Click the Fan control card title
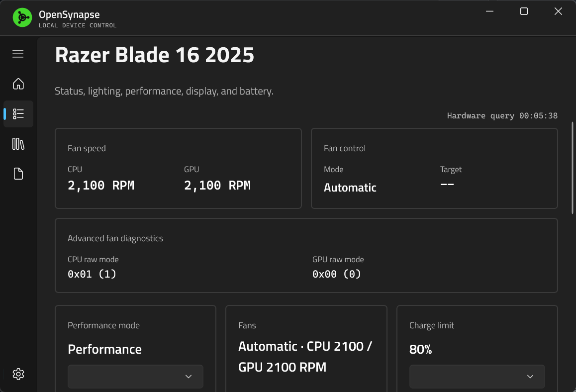 [x=345, y=148]
